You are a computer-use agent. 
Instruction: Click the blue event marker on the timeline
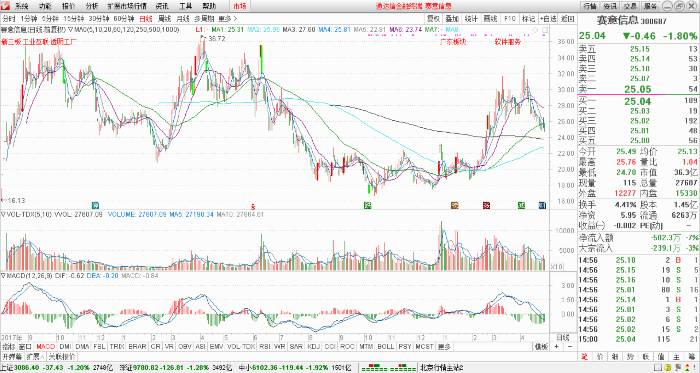click(542, 206)
